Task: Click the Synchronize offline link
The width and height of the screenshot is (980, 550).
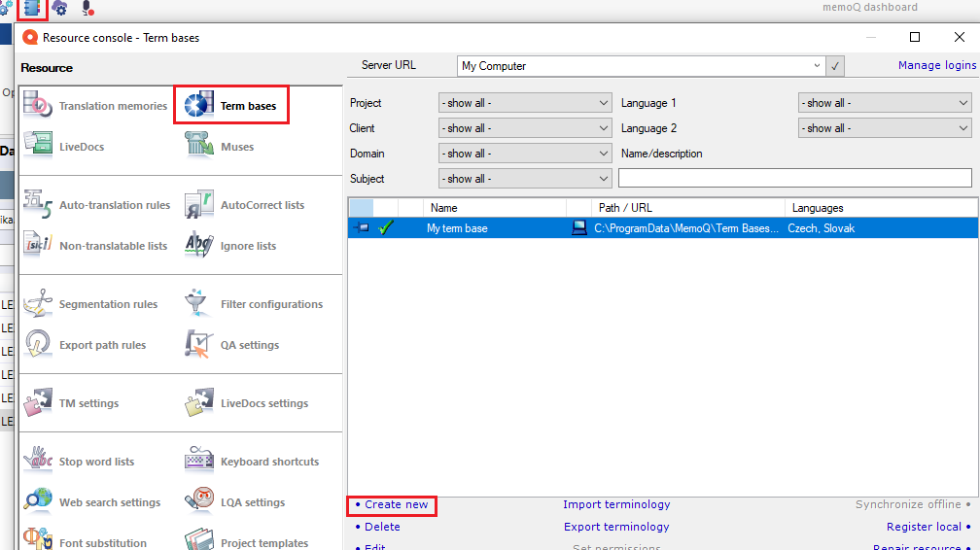Action: click(x=908, y=504)
